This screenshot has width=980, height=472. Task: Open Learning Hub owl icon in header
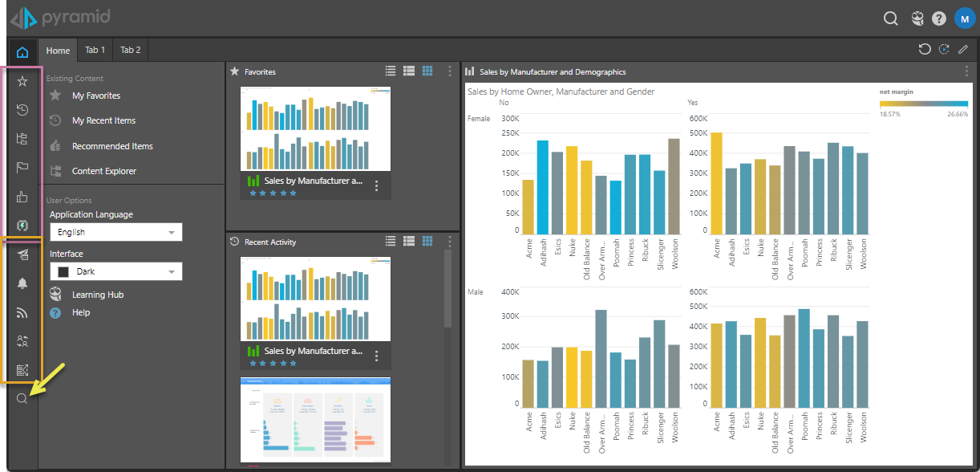[x=917, y=18]
